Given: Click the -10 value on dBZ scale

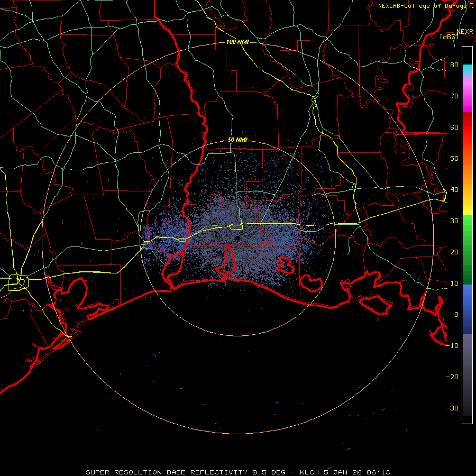Looking at the screenshot, I should pyautogui.click(x=452, y=346).
